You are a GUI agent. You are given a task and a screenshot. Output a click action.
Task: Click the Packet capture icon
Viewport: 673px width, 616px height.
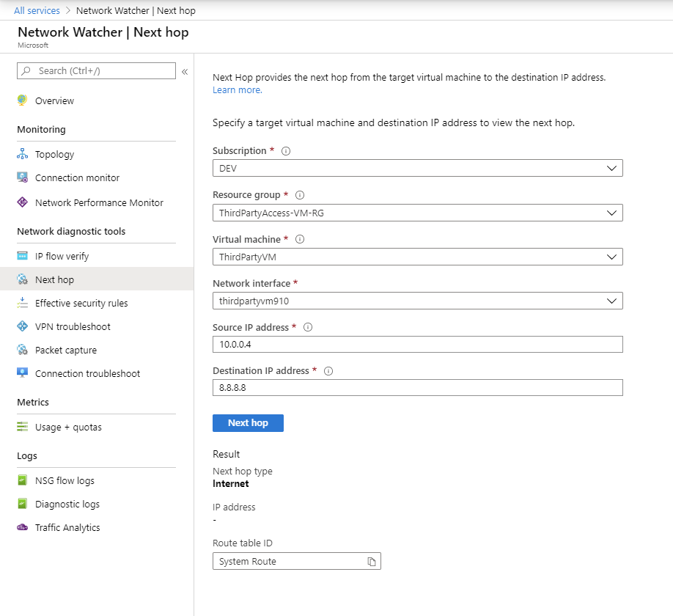tap(22, 350)
